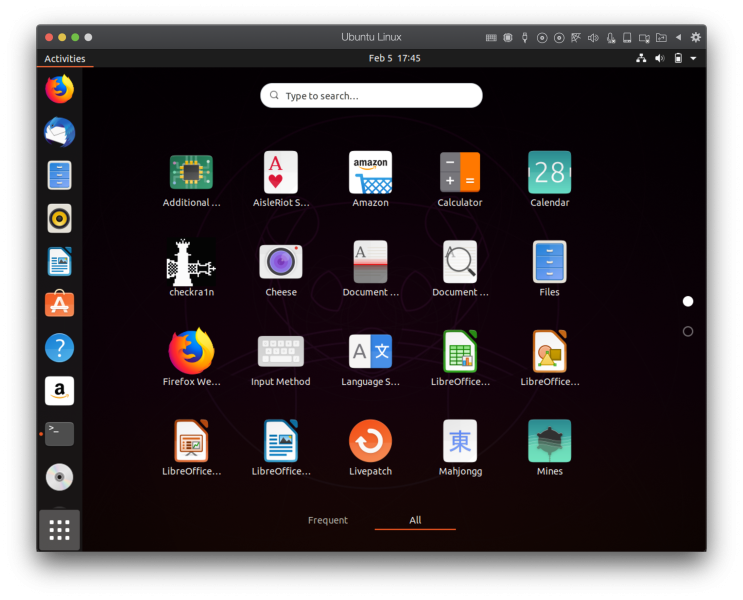
Task: Open Ubuntu Software from the dock
Action: pos(59,304)
